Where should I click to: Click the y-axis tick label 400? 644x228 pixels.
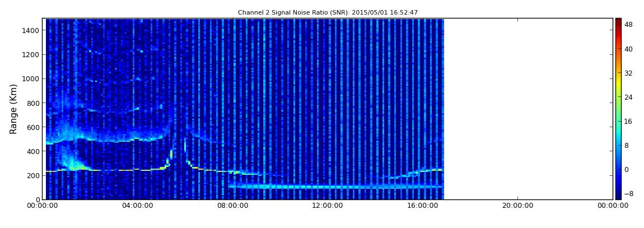33,151
